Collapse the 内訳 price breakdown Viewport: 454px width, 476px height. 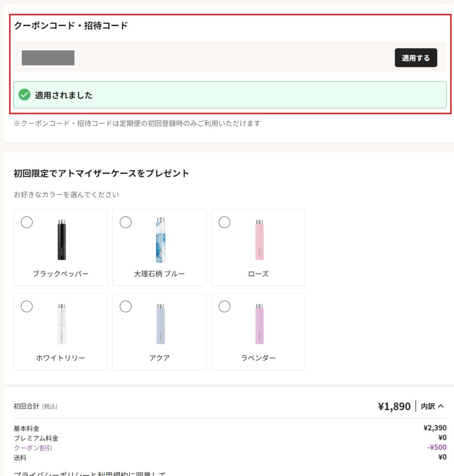tap(433, 406)
